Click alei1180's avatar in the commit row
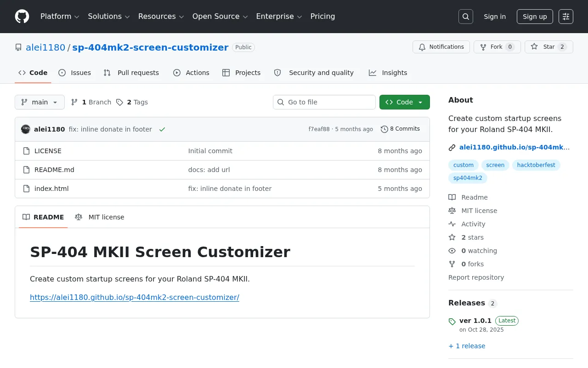This screenshot has height=368, width=588. pyautogui.click(x=26, y=129)
